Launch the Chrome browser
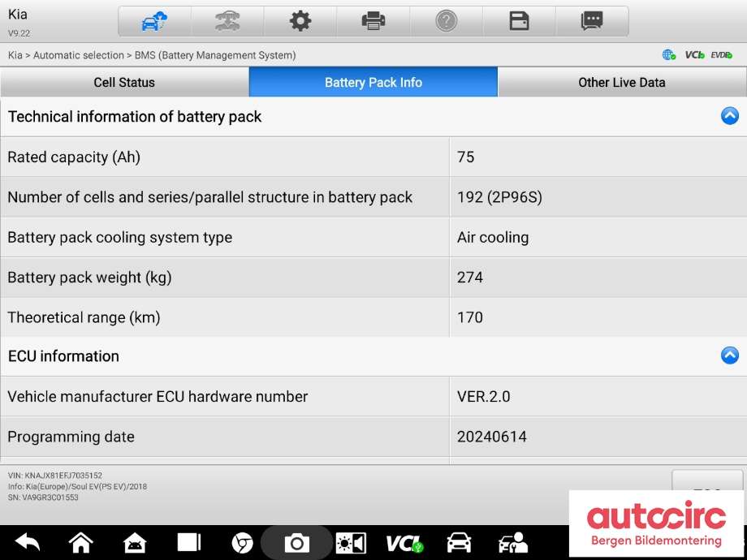 tap(242, 543)
